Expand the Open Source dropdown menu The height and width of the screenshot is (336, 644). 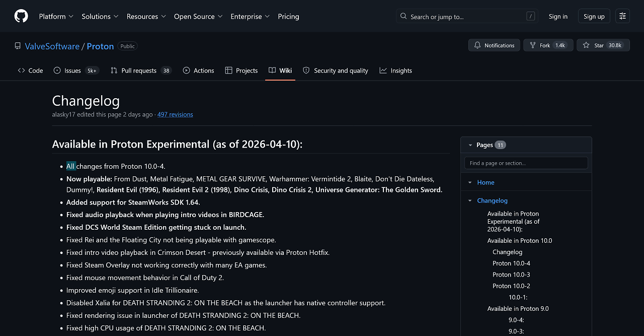click(x=197, y=16)
